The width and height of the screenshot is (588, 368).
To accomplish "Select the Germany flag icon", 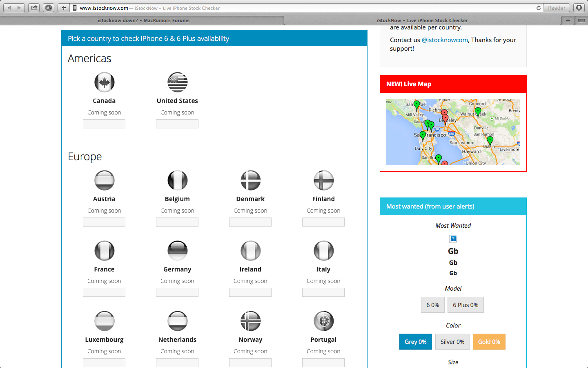I will click(177, 251).
